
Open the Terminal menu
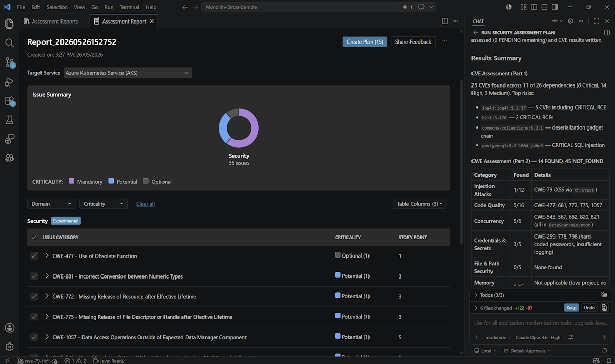pos(130,7)
